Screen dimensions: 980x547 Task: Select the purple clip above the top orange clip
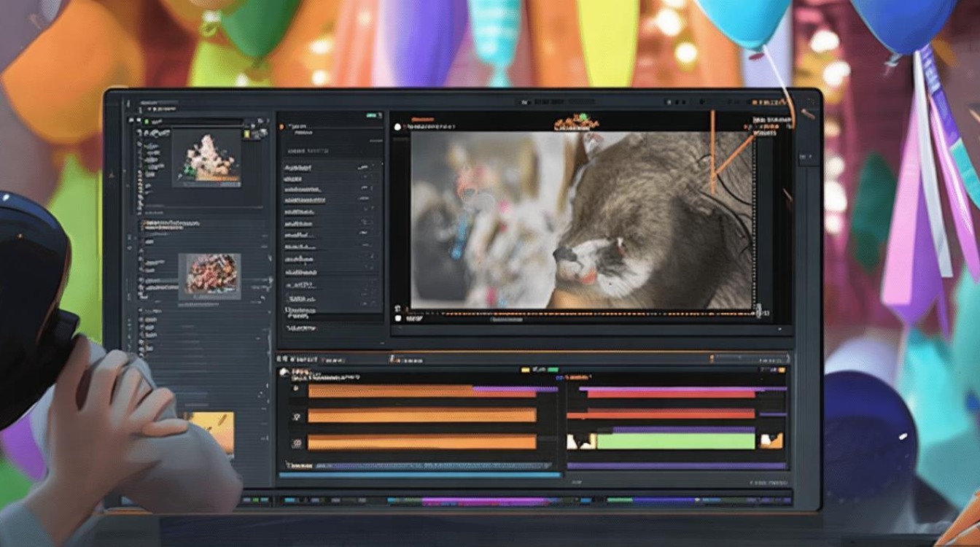tap(516, 389)
